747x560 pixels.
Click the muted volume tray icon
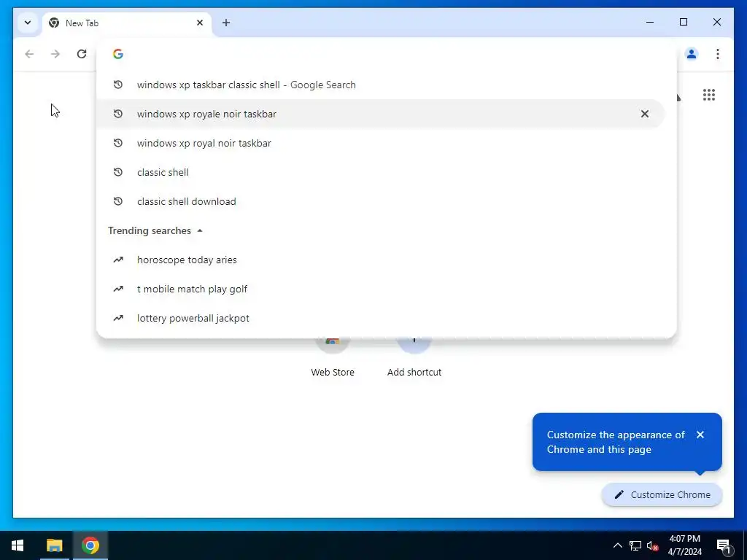click(652, 545)
